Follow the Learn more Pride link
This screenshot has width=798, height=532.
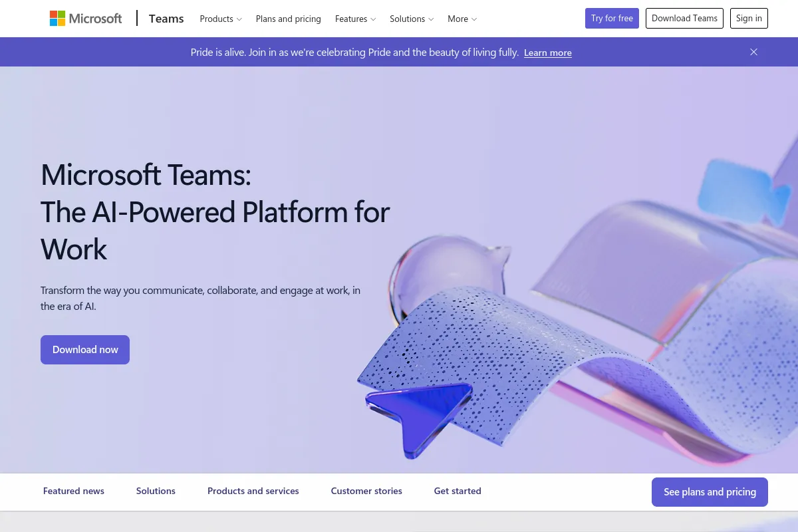tap(548, 53)
